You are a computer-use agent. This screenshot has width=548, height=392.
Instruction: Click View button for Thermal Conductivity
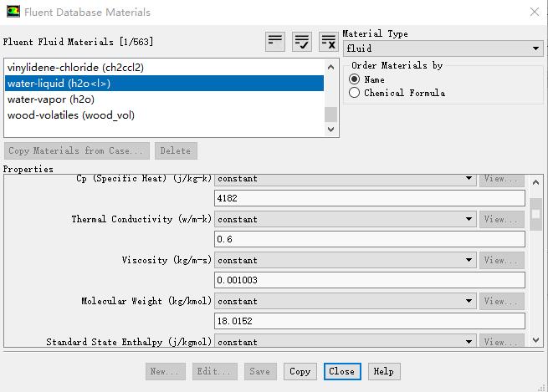(502, 219)
